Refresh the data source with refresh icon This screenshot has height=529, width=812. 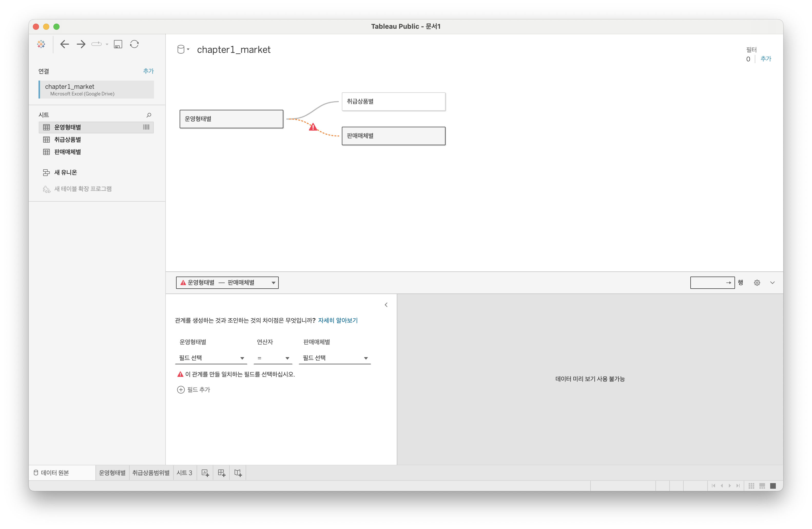[134, 44]
